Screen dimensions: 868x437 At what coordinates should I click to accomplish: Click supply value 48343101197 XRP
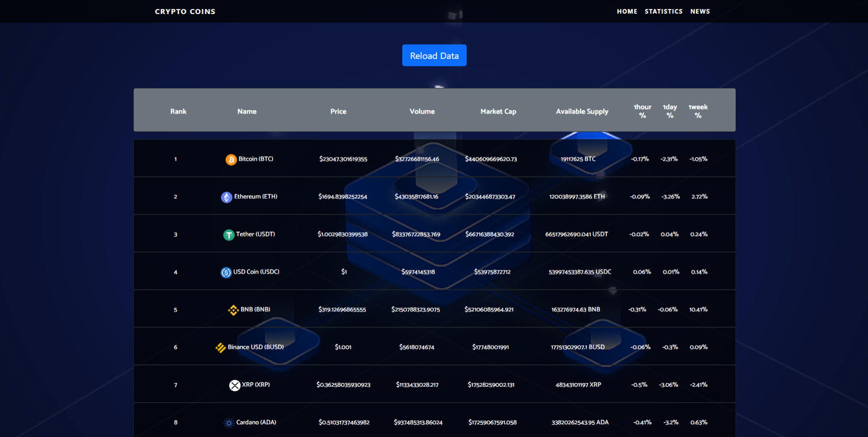click(578, 385)
